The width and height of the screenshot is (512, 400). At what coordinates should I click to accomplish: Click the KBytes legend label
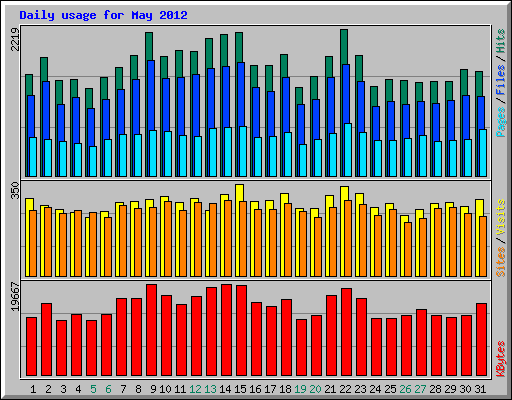pos(501,358)
